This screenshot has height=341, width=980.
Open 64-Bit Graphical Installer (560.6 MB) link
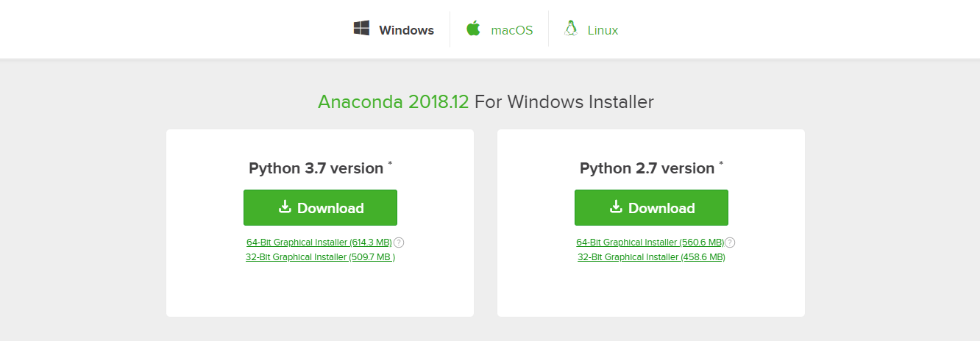[x=650, y=243]
